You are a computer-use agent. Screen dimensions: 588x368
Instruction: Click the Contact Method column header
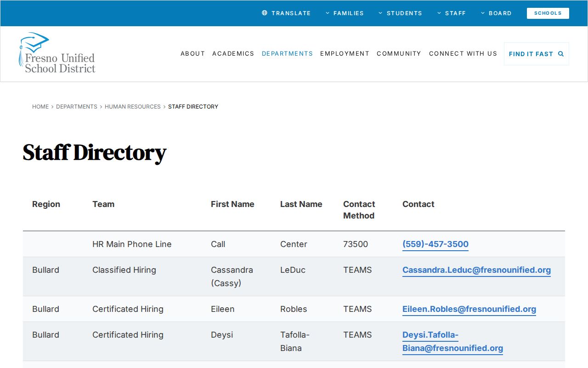point(359,210)
